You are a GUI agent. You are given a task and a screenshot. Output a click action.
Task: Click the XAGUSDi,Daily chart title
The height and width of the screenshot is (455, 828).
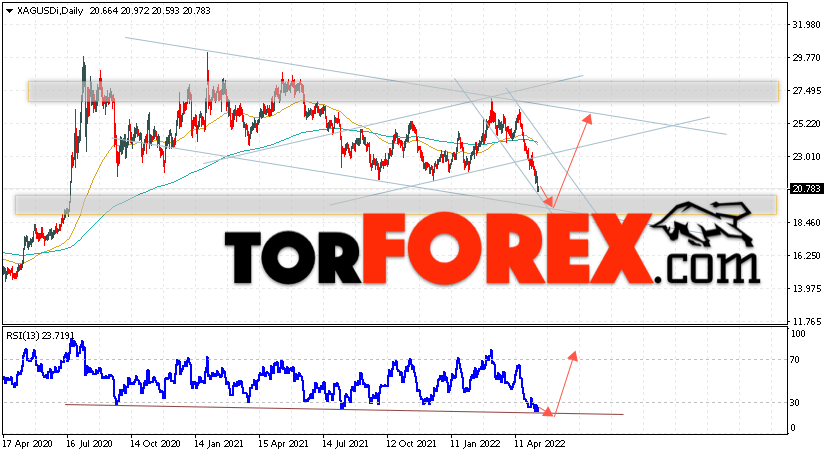[x=50, y=11]
